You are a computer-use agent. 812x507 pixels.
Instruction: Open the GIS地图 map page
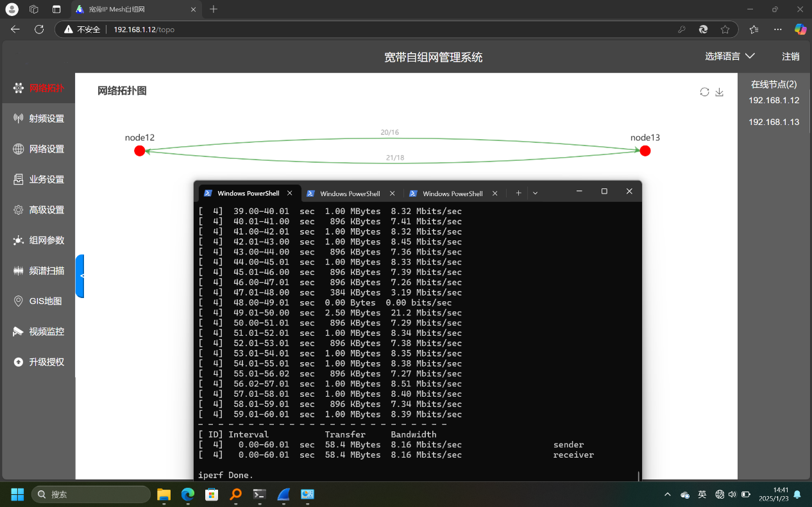(x=38, y=301)
